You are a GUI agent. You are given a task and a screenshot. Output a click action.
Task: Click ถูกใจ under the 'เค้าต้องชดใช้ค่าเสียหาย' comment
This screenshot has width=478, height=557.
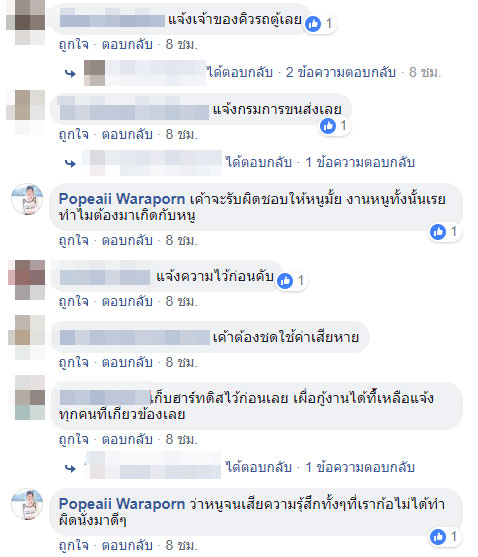click(74, 363)
